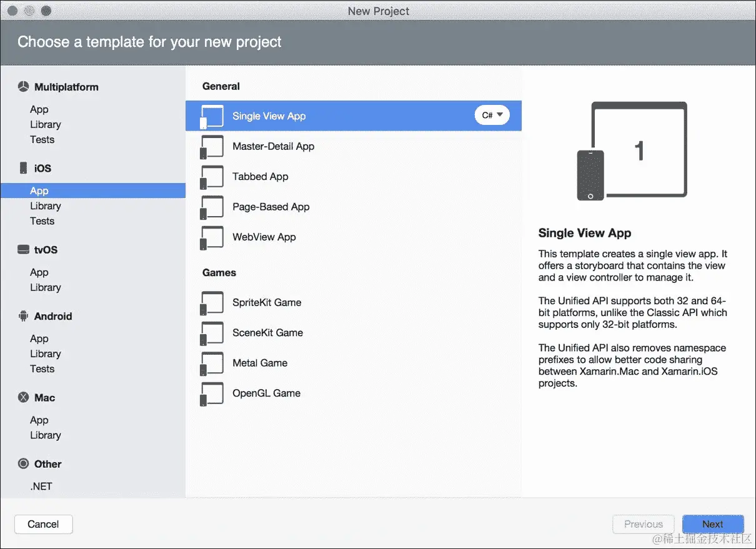Click the Master-Detail App template icon
The width and height of the screenshot is (756, 549).
point(212,147)
